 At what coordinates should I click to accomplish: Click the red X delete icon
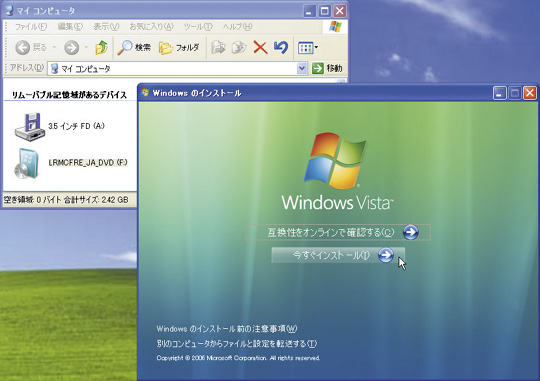point(260,48)
